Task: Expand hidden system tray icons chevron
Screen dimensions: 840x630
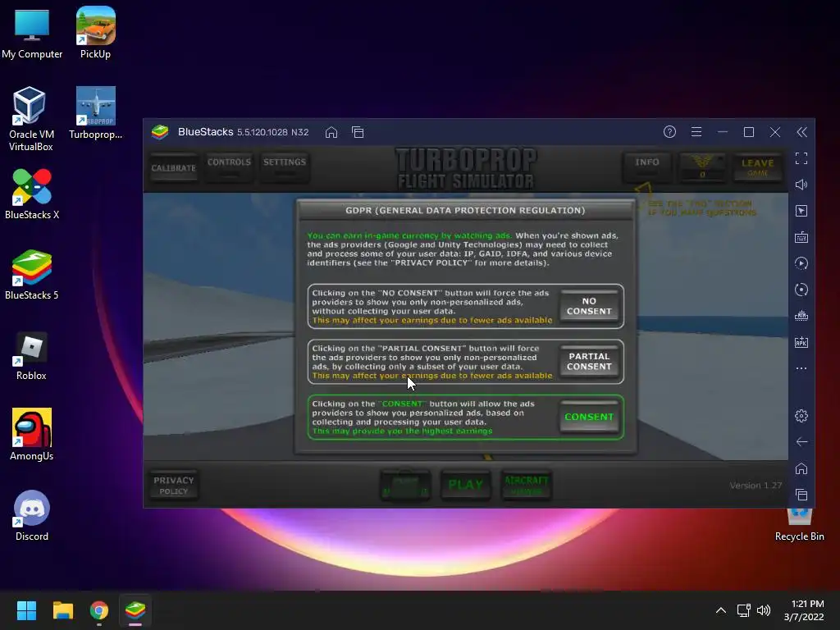Action: [x=721, y=610]
